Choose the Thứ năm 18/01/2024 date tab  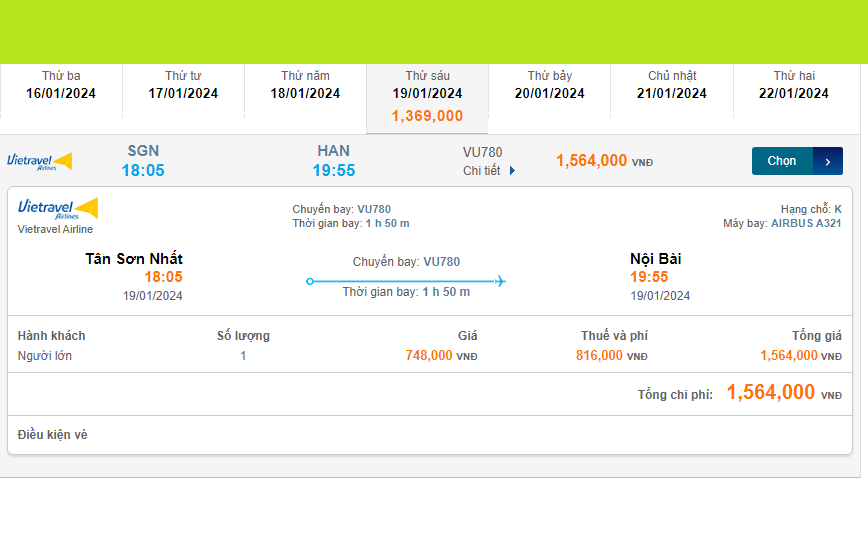click(305, 85)
